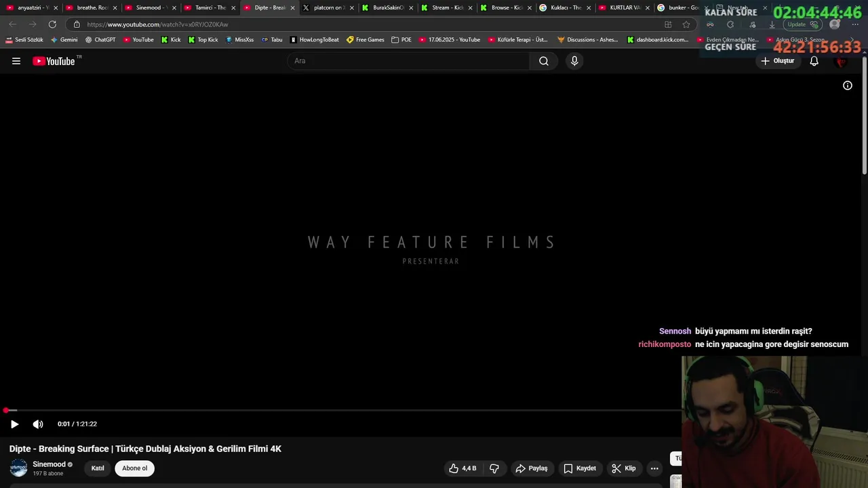Open the Top Kick bookmark
The width and height of the screenshot is (868, 488).
tap(203, 40)
